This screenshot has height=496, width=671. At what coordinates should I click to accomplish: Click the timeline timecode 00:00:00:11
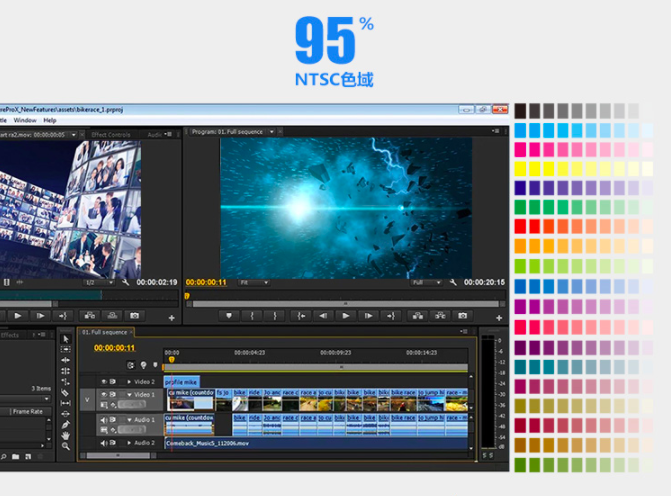coord(114,348)
